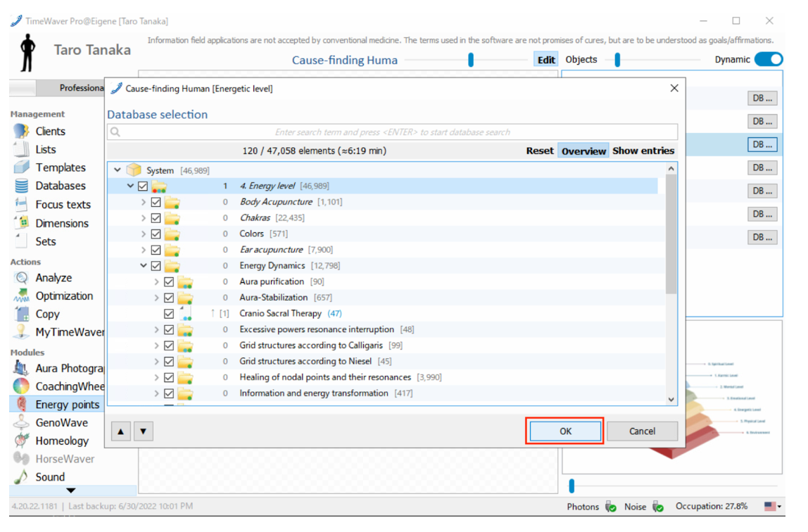The width and height of the screenshot is (808, 532).
Task: Uncheck the Ear acupuncture checkbox
Action: tap(156, 251)
